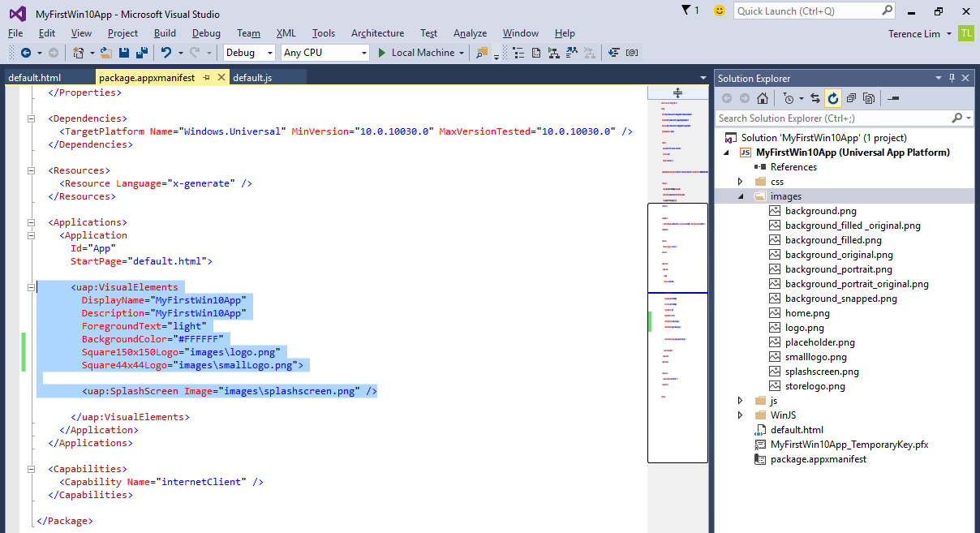Collapse the Capabilities XML block
This screenshot has height=533, width=980.
pos(31,469)
